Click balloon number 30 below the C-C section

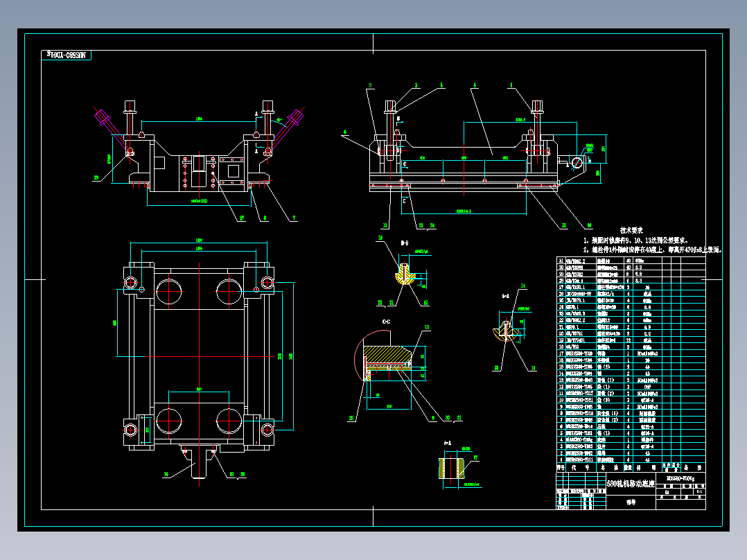tap(448, 418)
